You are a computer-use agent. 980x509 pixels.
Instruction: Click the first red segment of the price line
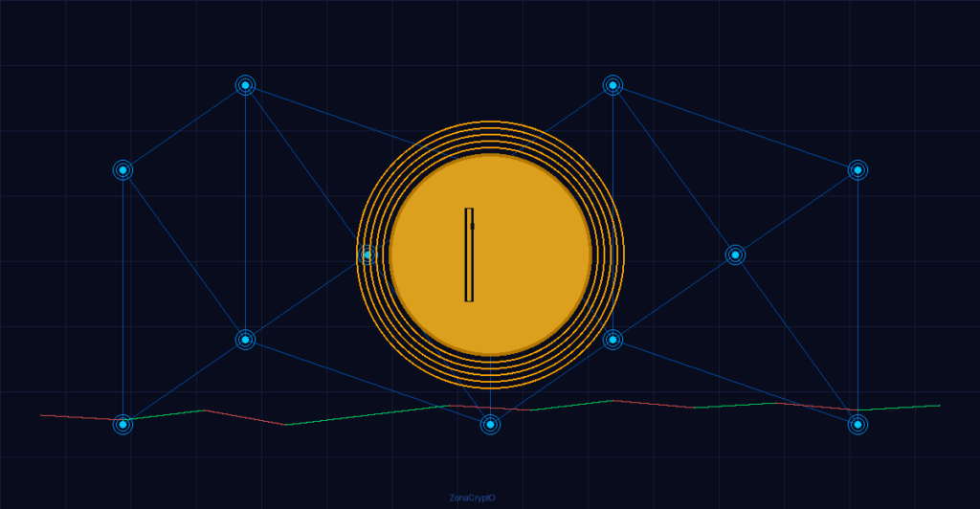(x=82, y=417)
